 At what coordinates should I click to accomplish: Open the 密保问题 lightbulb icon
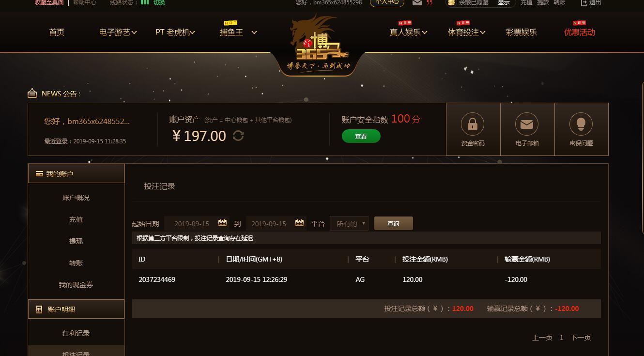click(x=581, y=124)
